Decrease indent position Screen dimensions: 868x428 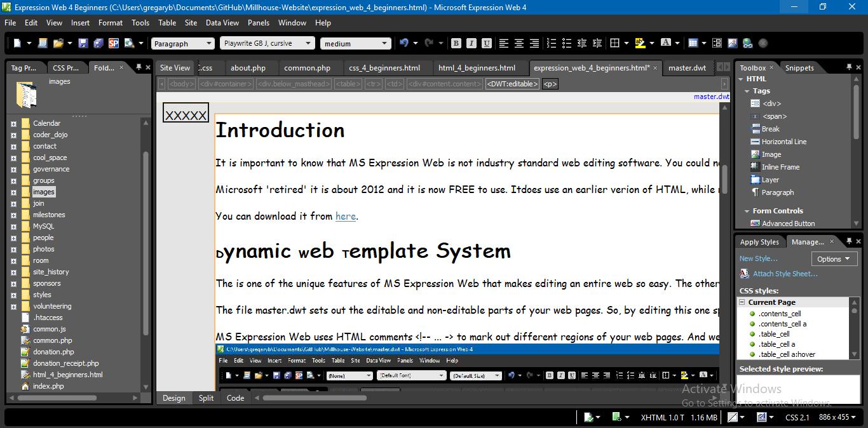click(582, 43)
